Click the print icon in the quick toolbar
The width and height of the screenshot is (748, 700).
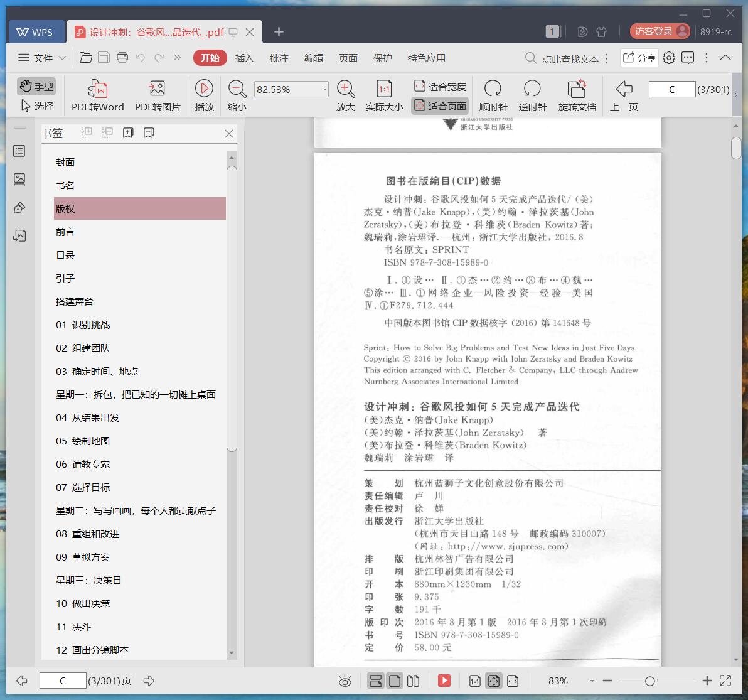(x=122, y=58)
